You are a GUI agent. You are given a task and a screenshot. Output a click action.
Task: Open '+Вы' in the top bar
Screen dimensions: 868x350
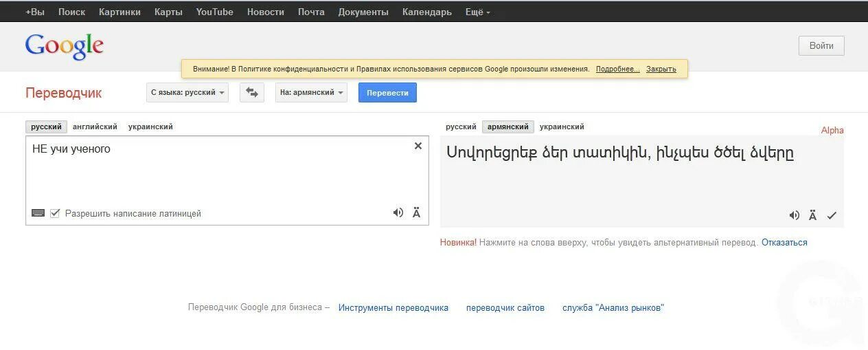[35, 12]
